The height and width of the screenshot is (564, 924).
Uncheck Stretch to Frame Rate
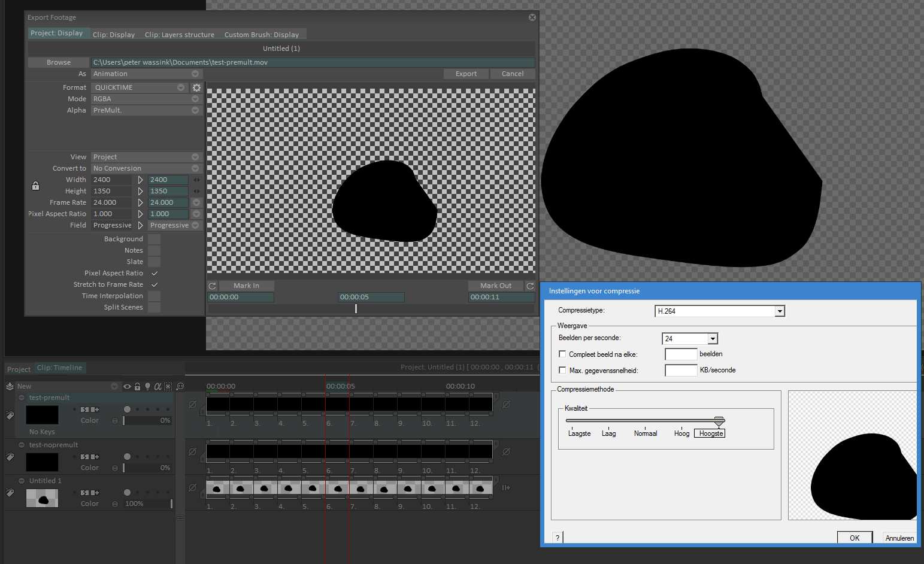154,284
